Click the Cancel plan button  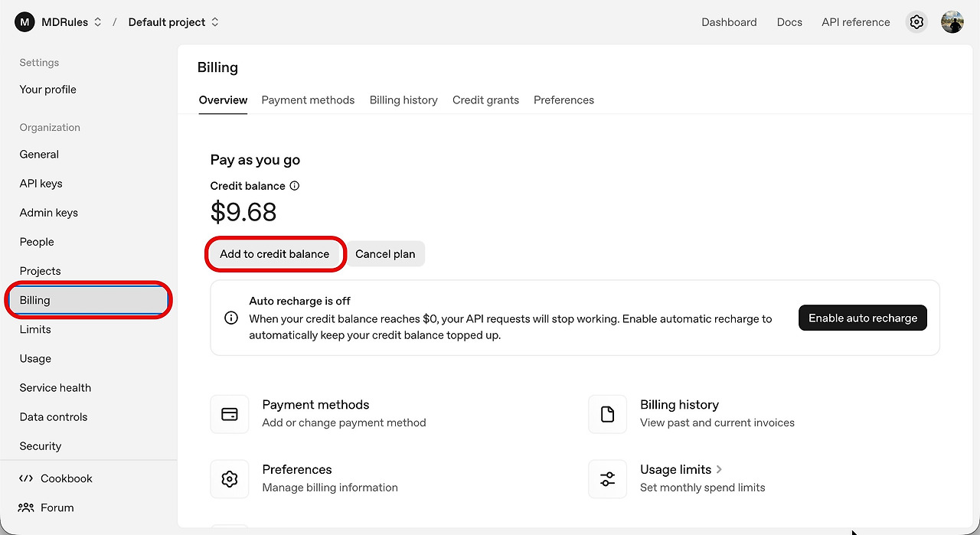385,254
